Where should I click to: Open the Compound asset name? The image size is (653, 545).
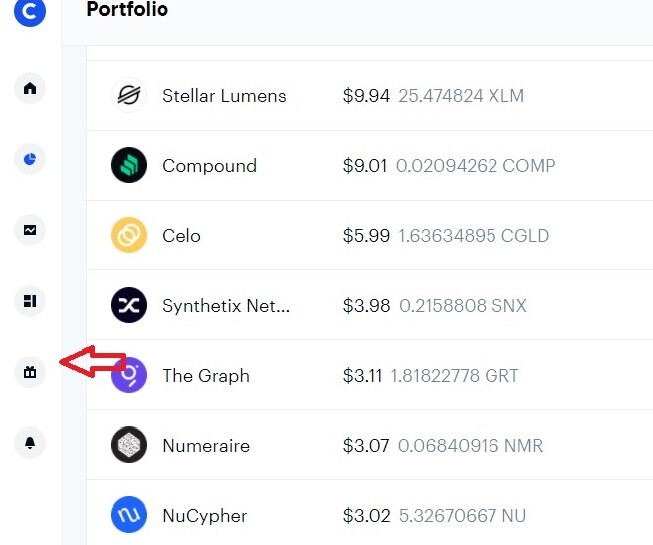209,166
